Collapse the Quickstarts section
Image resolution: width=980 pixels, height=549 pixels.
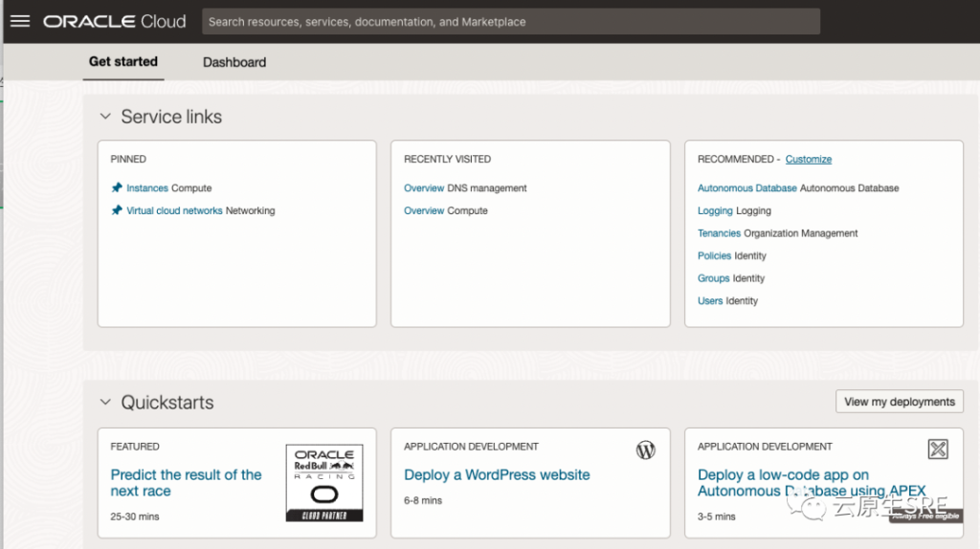point(105,402)
